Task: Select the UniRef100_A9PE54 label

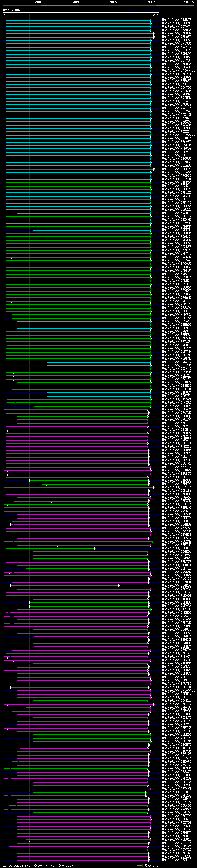Action: click(x=177, y=230)
